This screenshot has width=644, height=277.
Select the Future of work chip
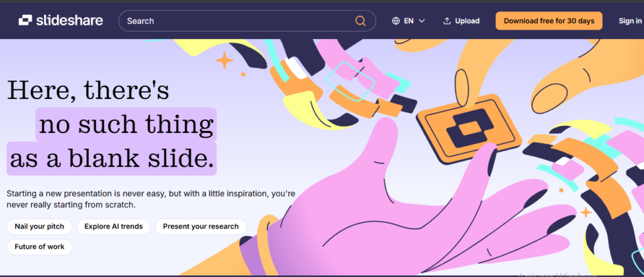coord(40,247)
